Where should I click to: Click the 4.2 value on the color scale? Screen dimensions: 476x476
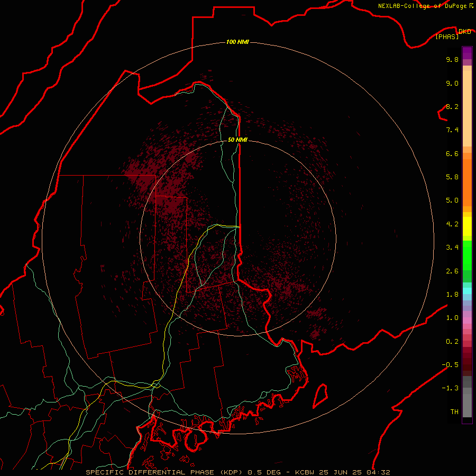click(452, 224)
